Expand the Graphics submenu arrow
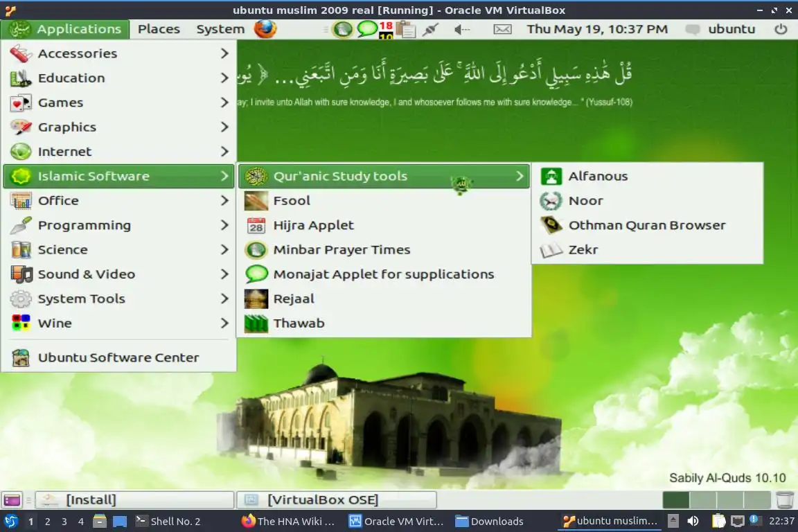 coord(224,127)
